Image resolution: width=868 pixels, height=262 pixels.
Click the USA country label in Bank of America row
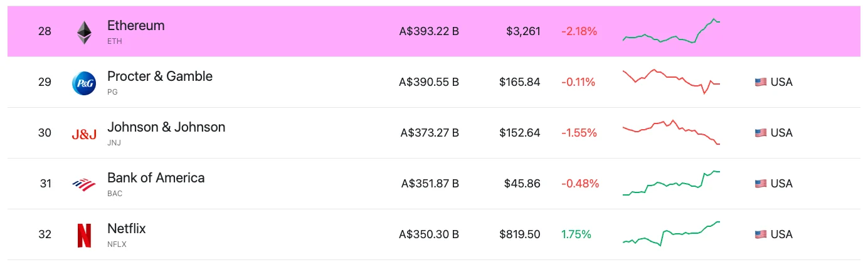781,184
